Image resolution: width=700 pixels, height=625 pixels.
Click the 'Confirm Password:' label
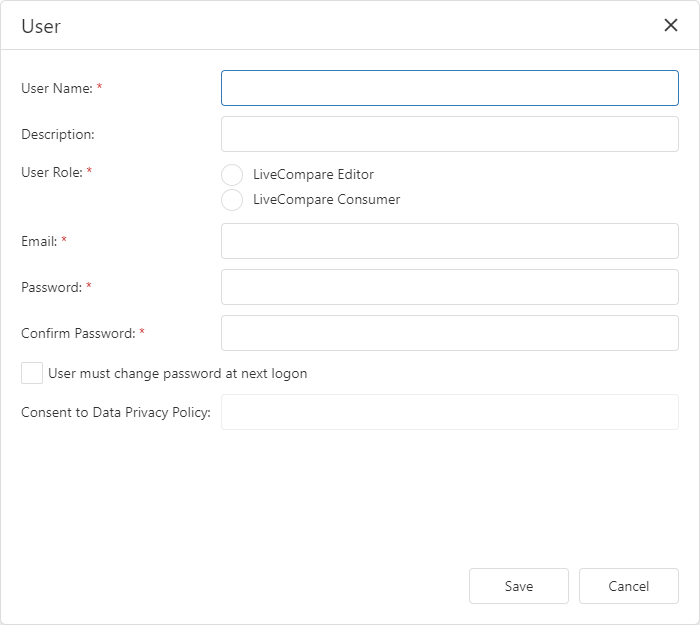[78, 333]
